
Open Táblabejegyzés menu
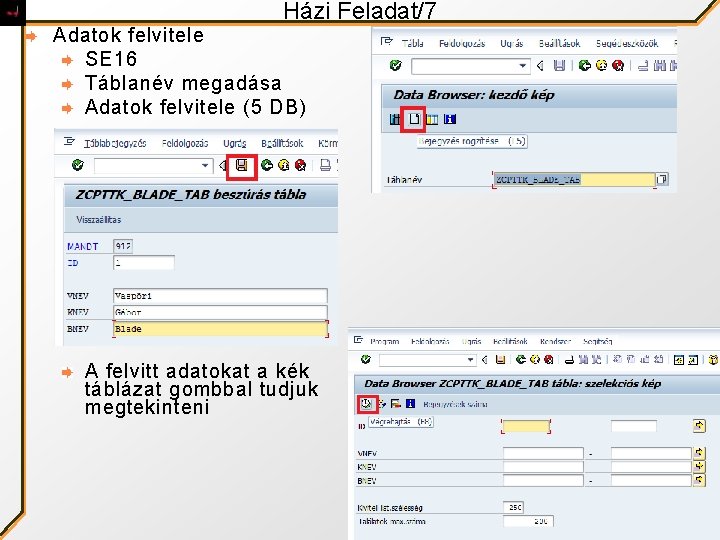click(x=115, y=143)
